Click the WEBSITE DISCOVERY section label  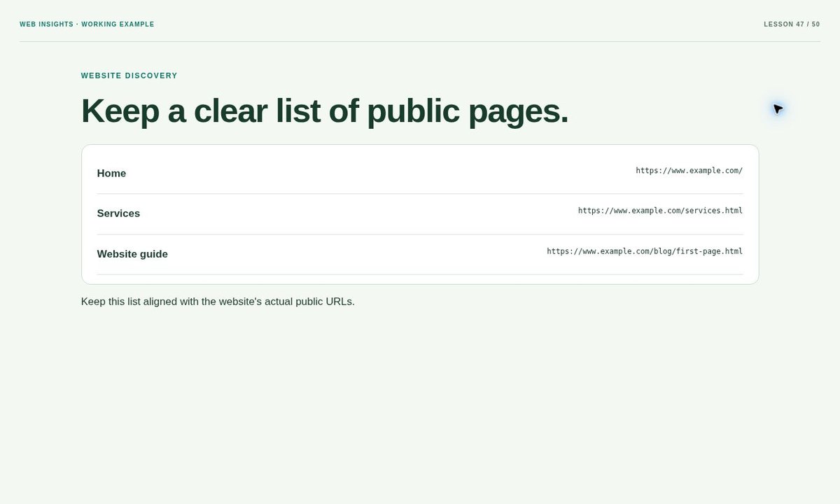pyautogui.click(x=129, y=76)
